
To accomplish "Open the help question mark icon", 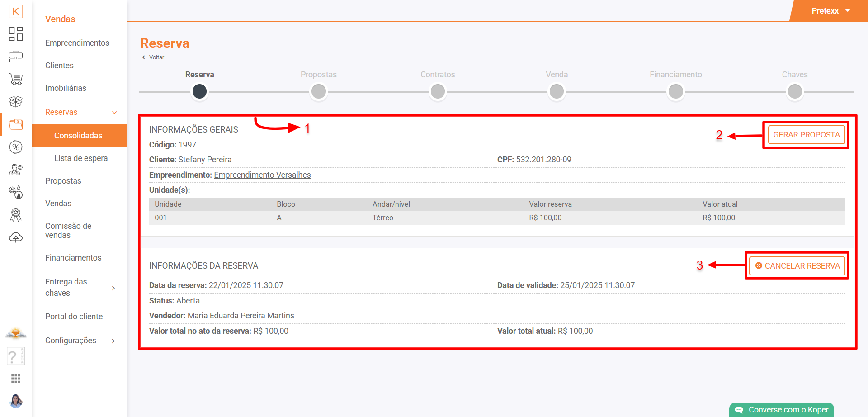I will [x=15, y=356].
